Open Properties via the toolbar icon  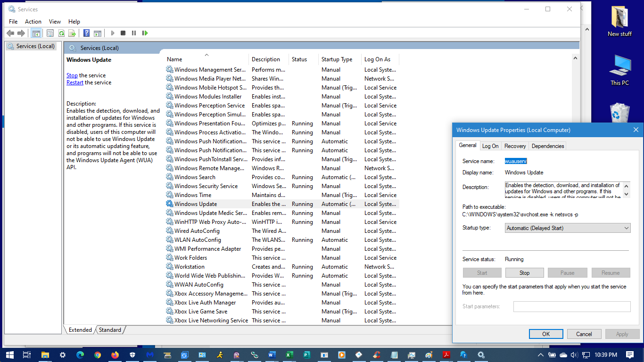(x=50, y=33)
